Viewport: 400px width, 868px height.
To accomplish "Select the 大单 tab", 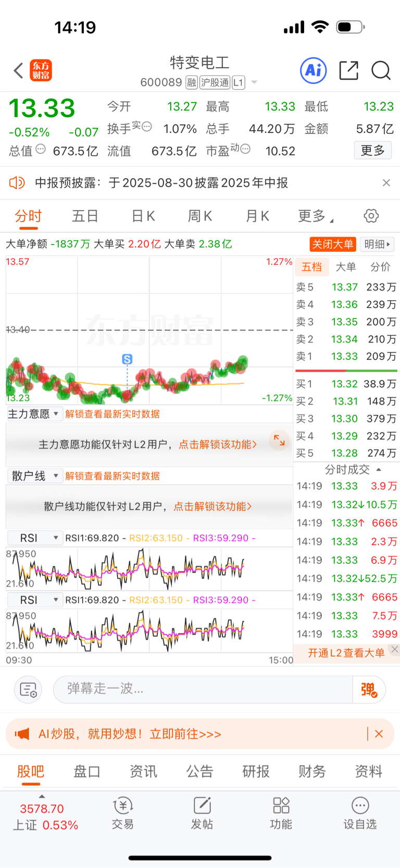I will click(346, 267).
